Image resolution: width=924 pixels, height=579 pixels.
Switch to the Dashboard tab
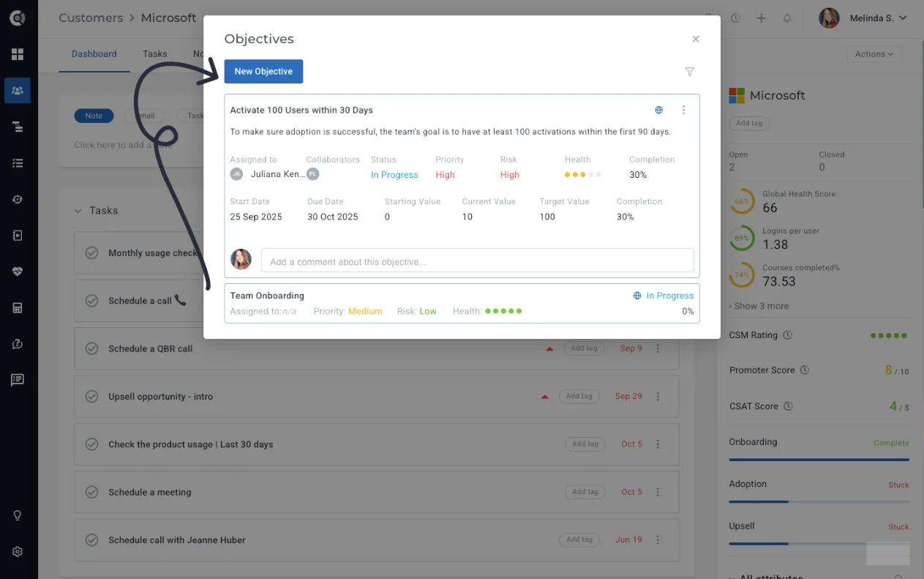pos(94,54)
